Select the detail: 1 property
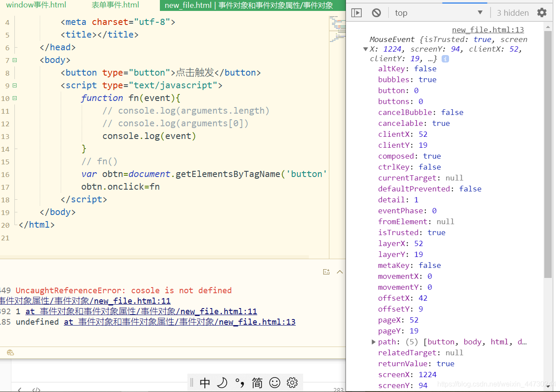 pos(398,200)
